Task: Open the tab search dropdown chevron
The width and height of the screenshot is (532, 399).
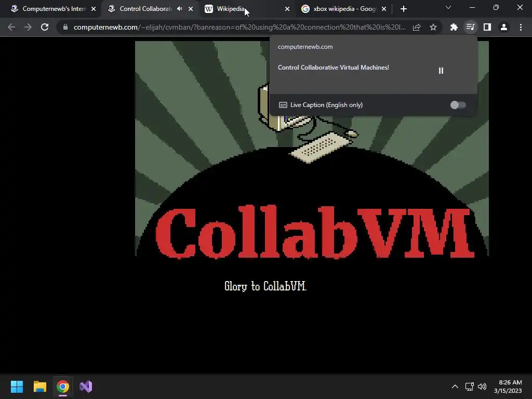Action: pyautogui.click(x=448, y=7)
